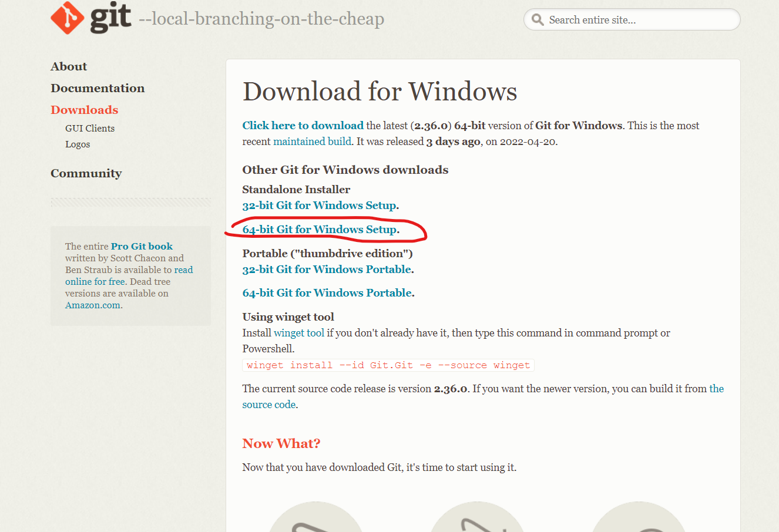Open Logos submenu item
This screenshot has width=779, height=532.
coord(78,144)
